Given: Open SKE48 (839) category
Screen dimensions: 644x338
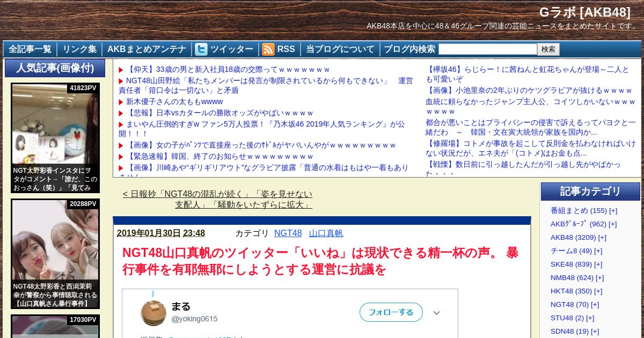Looking at the screenshot, I should (571, 264).
